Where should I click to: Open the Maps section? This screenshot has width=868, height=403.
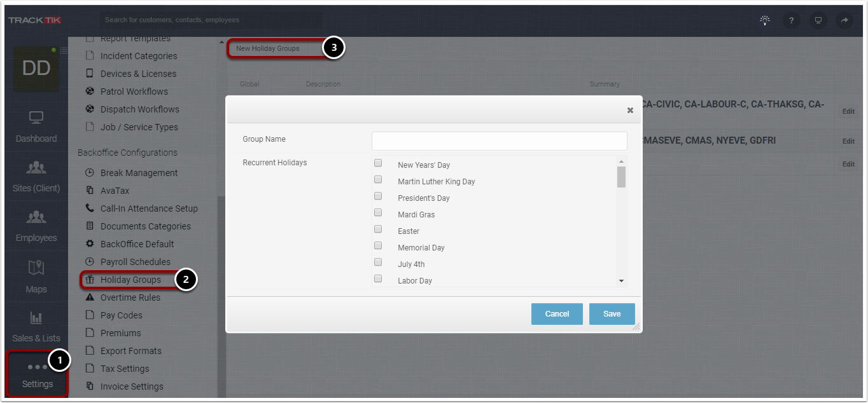[x=36, y=277]
